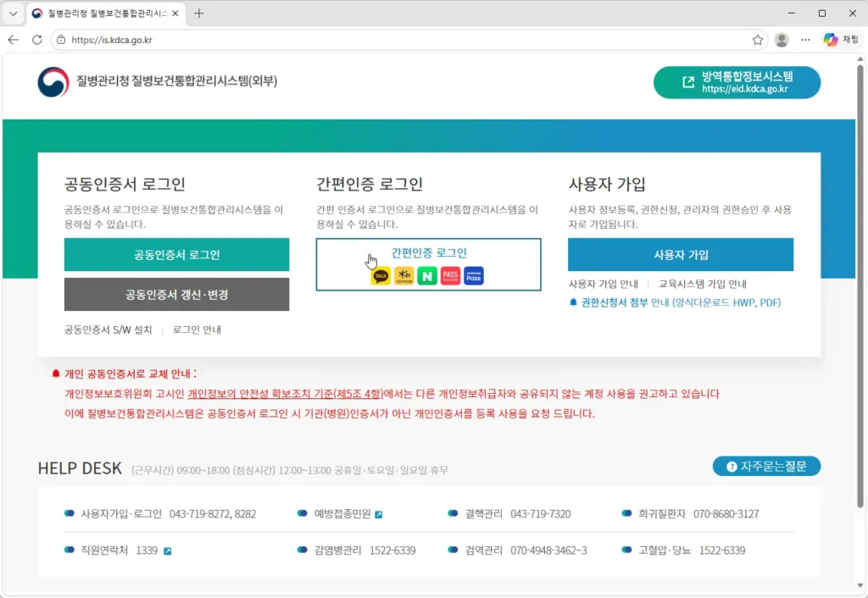Click the KDCA taegeuk logo
Screen dimensions: 868x598
[53, 82]
